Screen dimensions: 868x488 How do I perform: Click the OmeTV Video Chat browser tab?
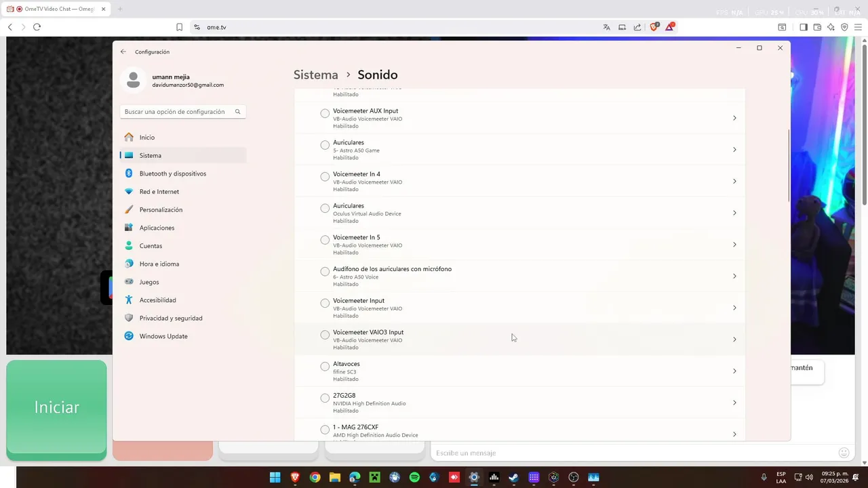56,9
